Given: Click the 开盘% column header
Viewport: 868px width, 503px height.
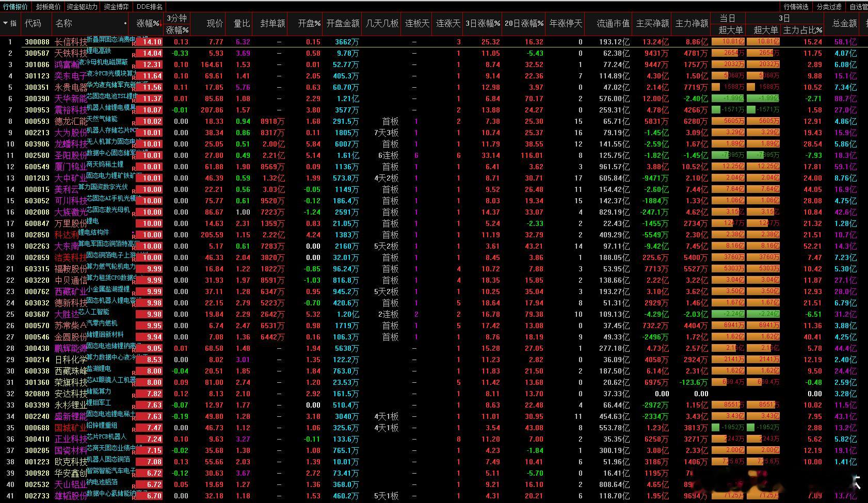Looking at the screenshot, I should coord(310,24).
